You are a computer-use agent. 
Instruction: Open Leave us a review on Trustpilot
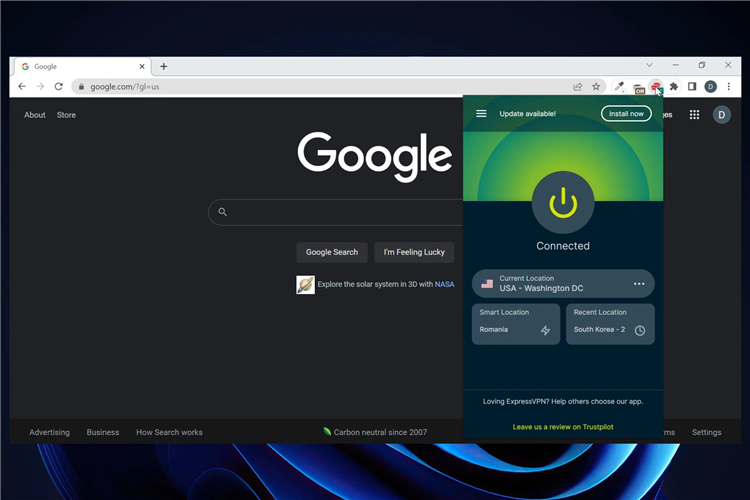563,427
